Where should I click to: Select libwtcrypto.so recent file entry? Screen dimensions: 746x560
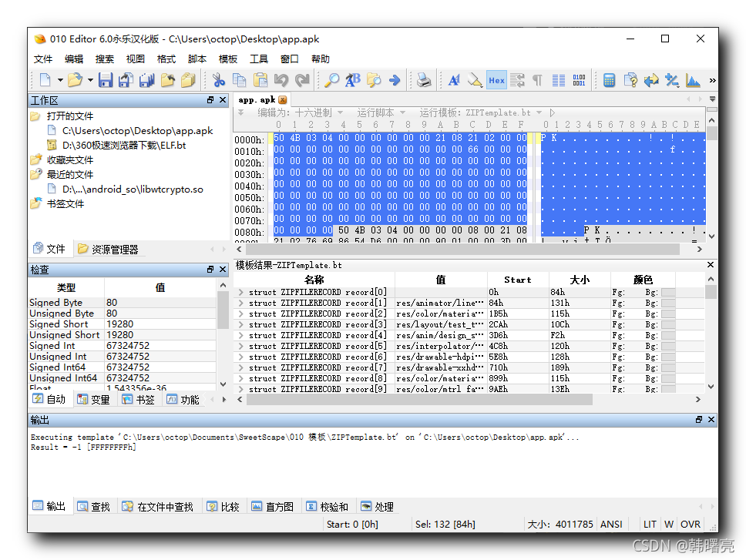coord(133,189)
